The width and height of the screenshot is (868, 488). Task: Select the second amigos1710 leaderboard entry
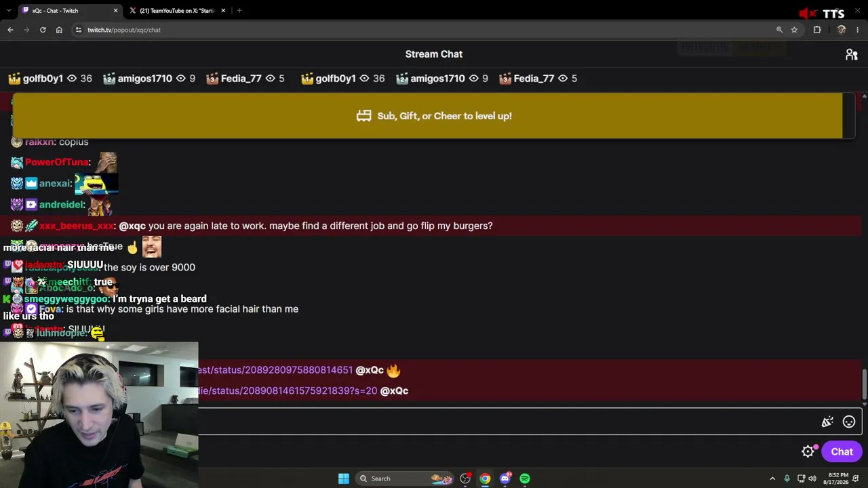pyautogui.click(x=441, y=79)
